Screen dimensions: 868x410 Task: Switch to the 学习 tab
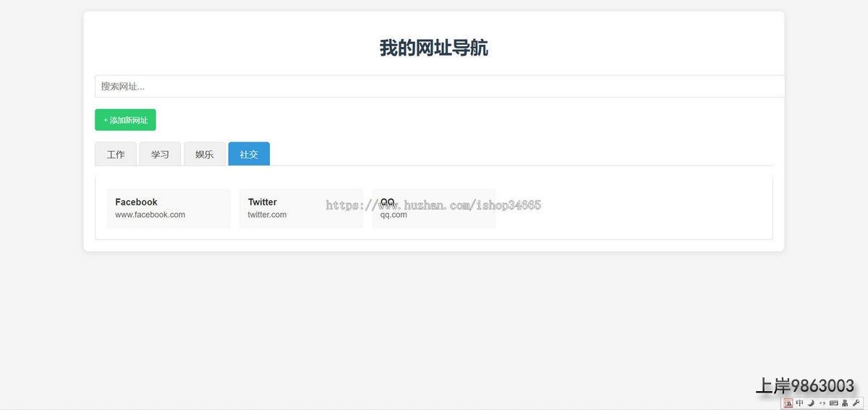pos(160,154)
